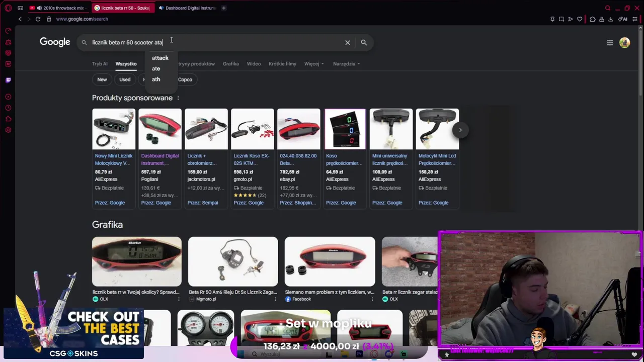
Task: Pick the 'attack' autocomplete suggestion
Action: click(x=160, y=58)
